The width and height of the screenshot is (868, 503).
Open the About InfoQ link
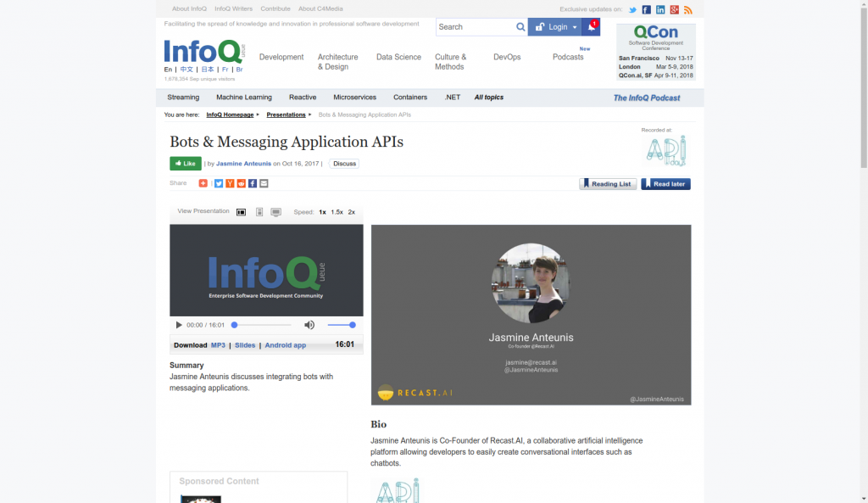point(189,8)
